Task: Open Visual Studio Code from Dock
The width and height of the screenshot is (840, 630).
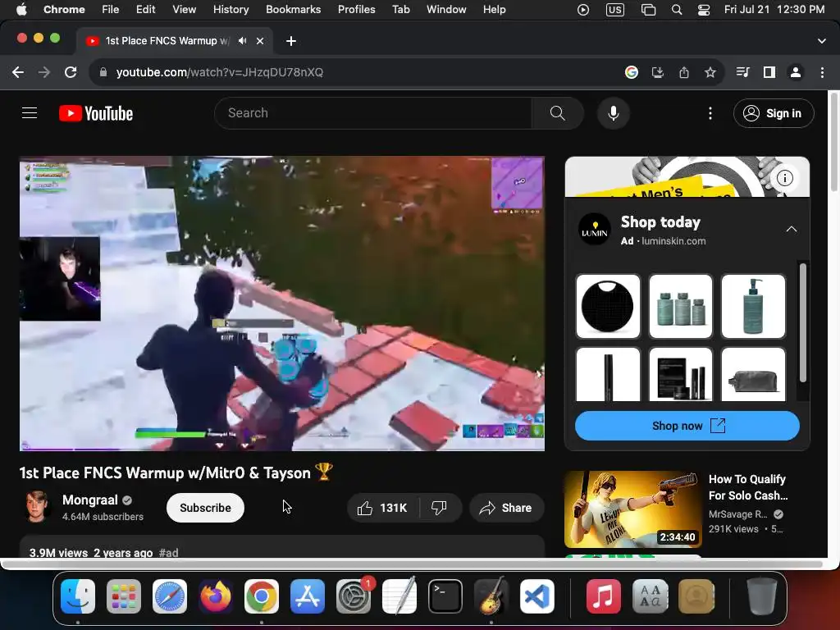Action: (536, 596)
